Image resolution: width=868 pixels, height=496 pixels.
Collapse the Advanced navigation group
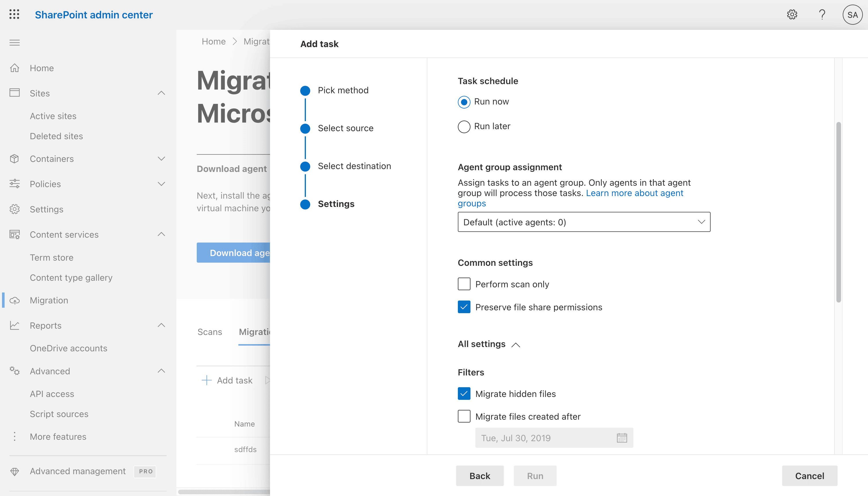click(x=161, y=371)
